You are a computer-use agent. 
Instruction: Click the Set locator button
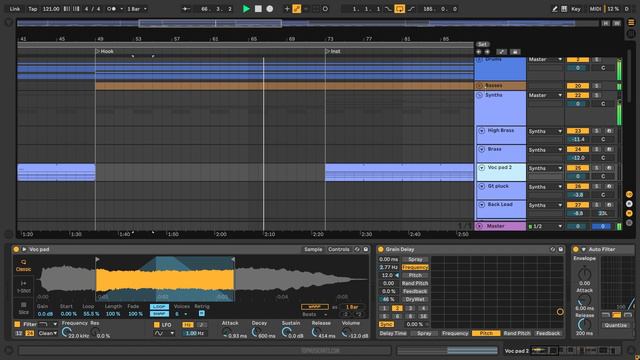tap(482, 44)
